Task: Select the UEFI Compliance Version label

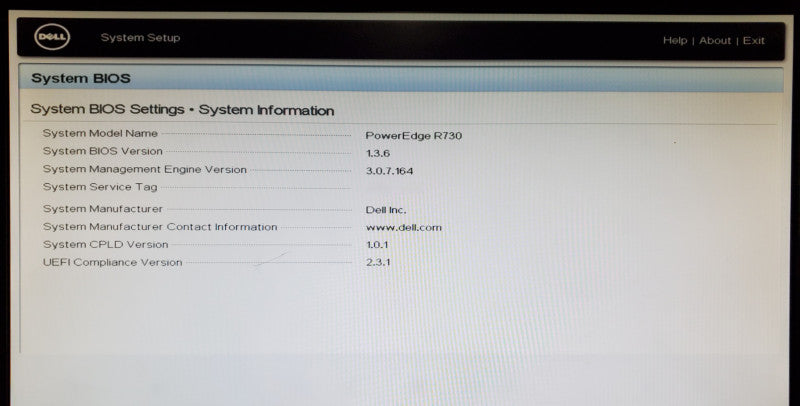Action: (112, 262)
